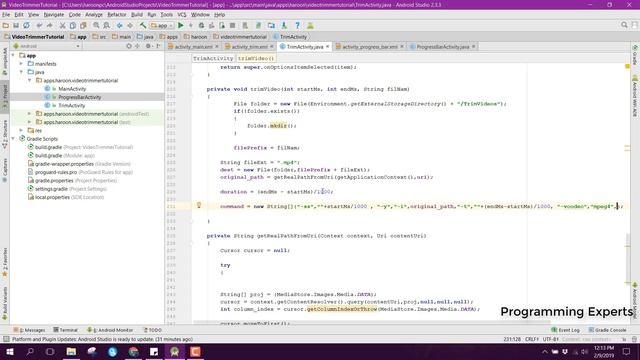Click the CRLF line separator status entry
Viewport: 640px width, 360px height.
[532, 339]
